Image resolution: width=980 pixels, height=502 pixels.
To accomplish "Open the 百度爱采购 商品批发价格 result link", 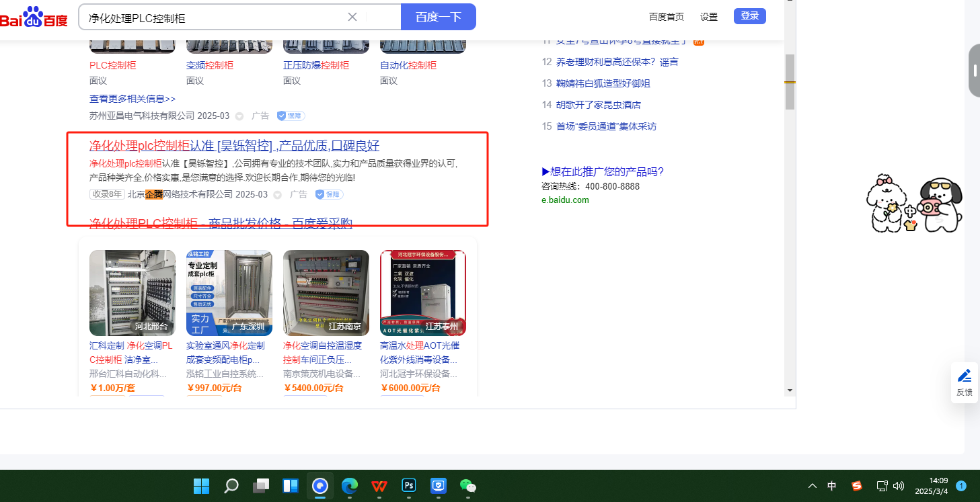I will pyautogui.click(x=221, y=223).
